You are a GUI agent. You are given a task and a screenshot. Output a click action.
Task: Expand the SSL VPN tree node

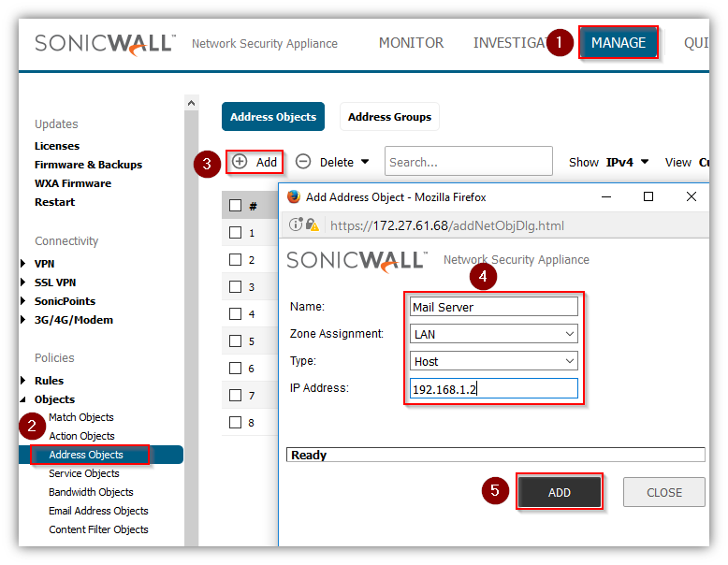tap(23, 282)
